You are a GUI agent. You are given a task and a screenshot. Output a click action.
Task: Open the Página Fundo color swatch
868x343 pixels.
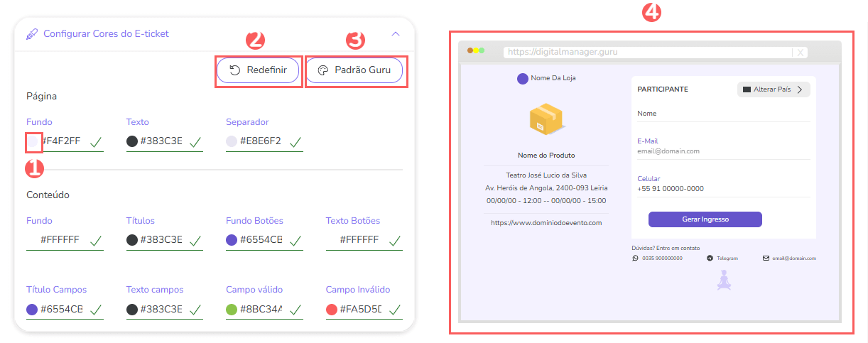(x=33, y=141)
